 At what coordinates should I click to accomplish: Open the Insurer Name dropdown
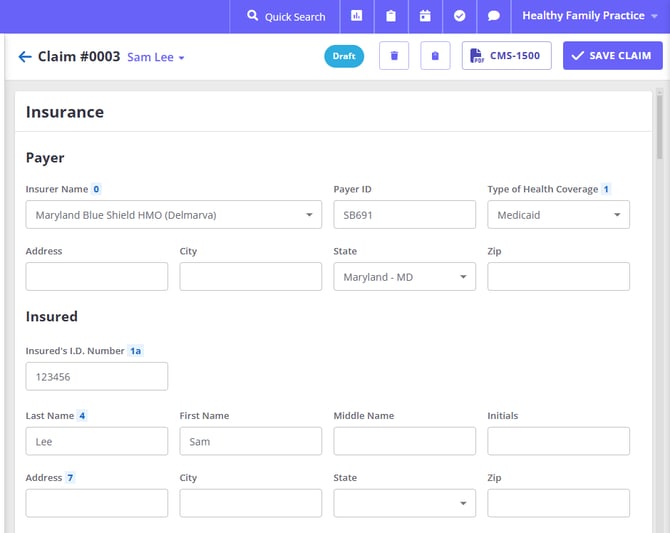pyautogui.click(x=174, y=215)
